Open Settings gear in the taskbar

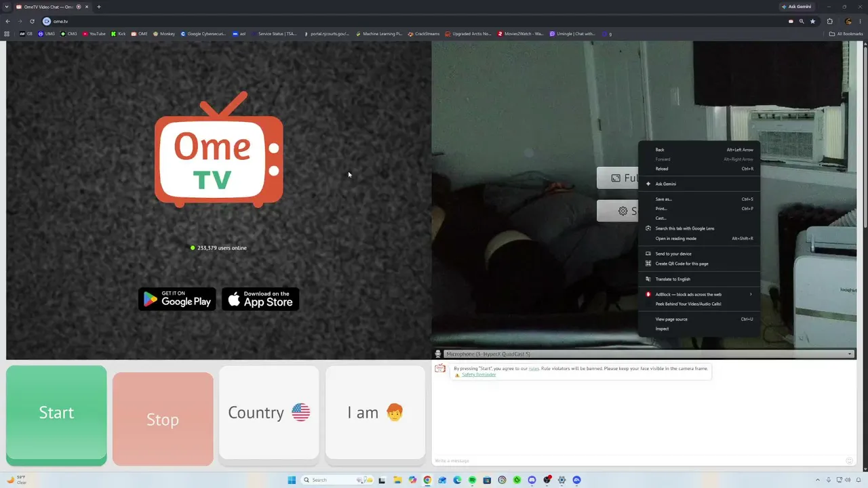[x=561, y=480]
